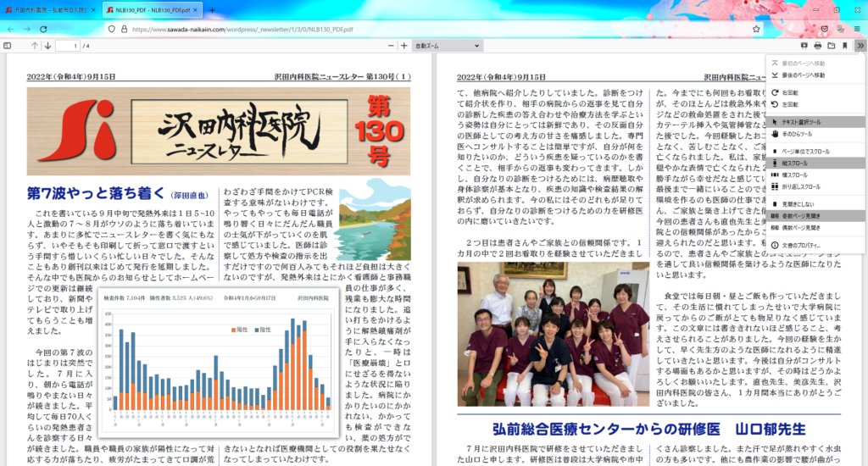
Task: Open file icon in PDF toolbar
Action: (832, 46)
